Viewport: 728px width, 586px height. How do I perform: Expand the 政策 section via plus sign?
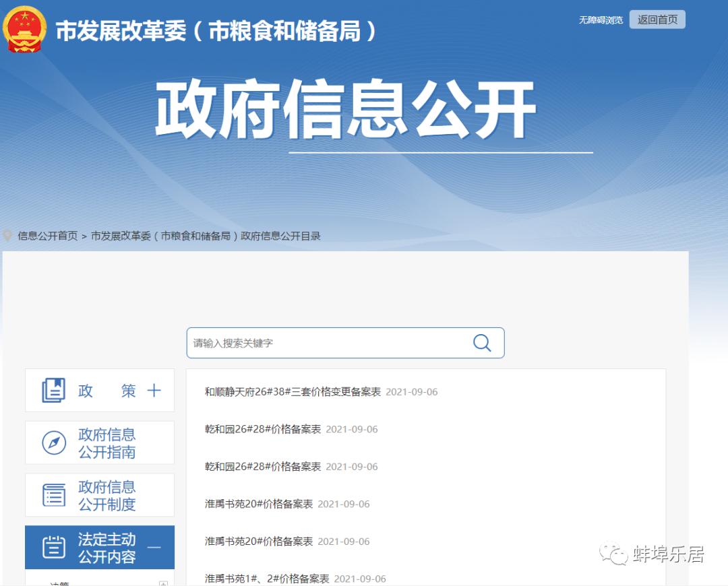[x=155, y=391]
